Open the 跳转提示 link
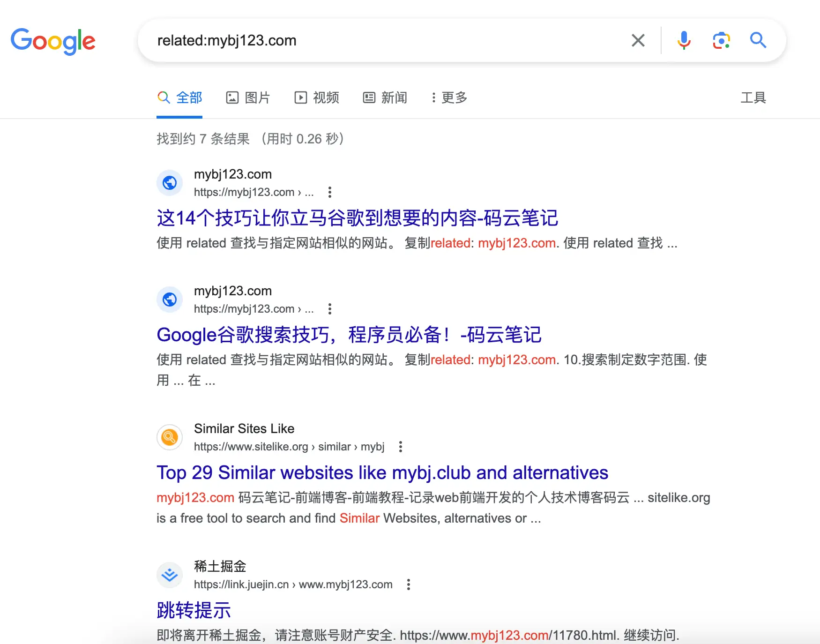Image resolution: width=820 pixels, height=644 pixels. coord(194,610)
